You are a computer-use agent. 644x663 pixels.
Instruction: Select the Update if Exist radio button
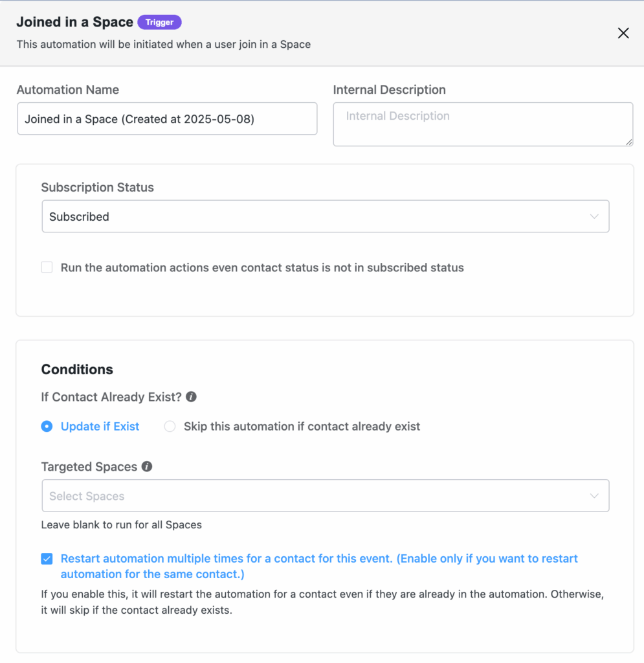click(47, 427)
